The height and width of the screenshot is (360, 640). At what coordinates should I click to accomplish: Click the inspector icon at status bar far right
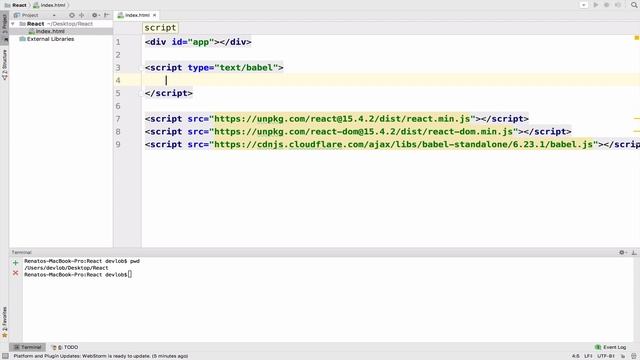click(634, 356)
